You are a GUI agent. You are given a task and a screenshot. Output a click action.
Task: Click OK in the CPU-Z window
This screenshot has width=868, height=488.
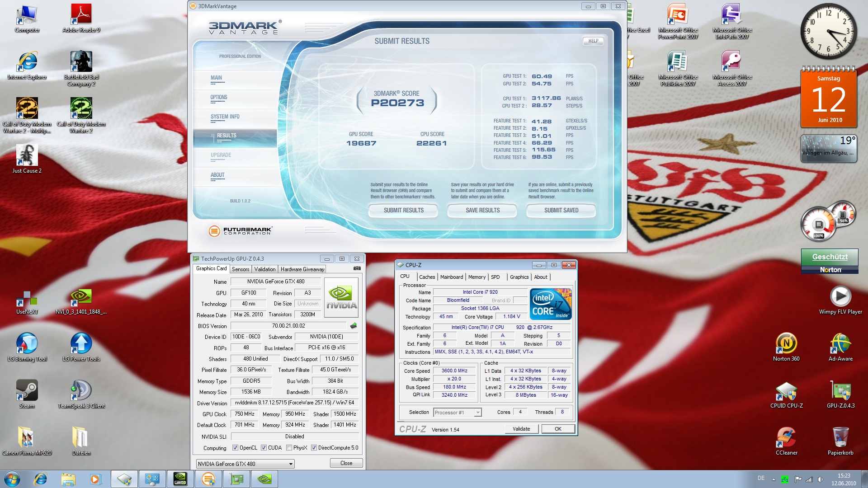tap(558, 429)
